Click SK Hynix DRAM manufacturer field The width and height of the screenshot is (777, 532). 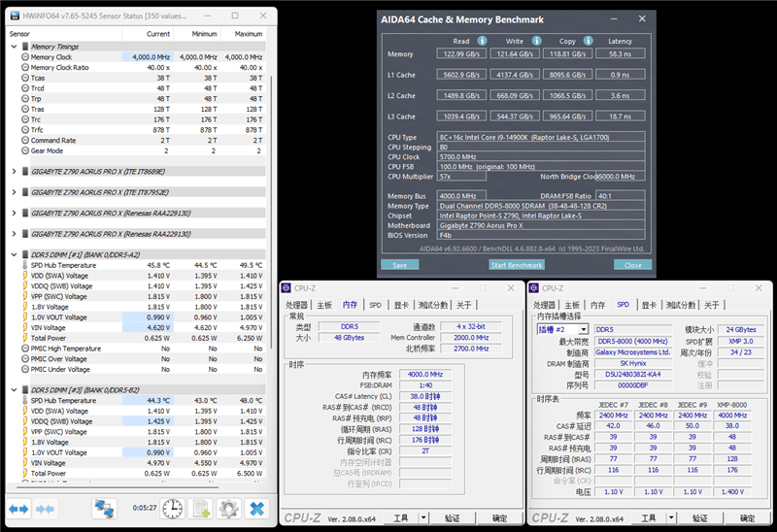(x=633, y=363)
